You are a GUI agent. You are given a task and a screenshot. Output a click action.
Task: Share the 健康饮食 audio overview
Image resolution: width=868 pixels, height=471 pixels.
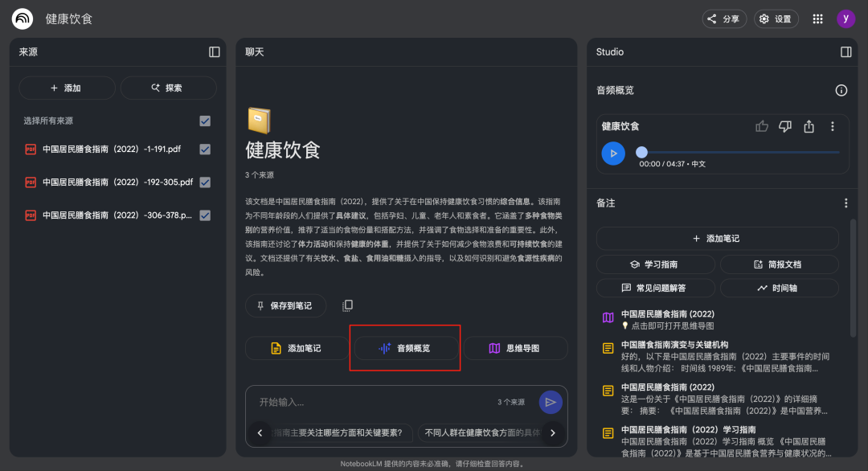tap(809, 126)
